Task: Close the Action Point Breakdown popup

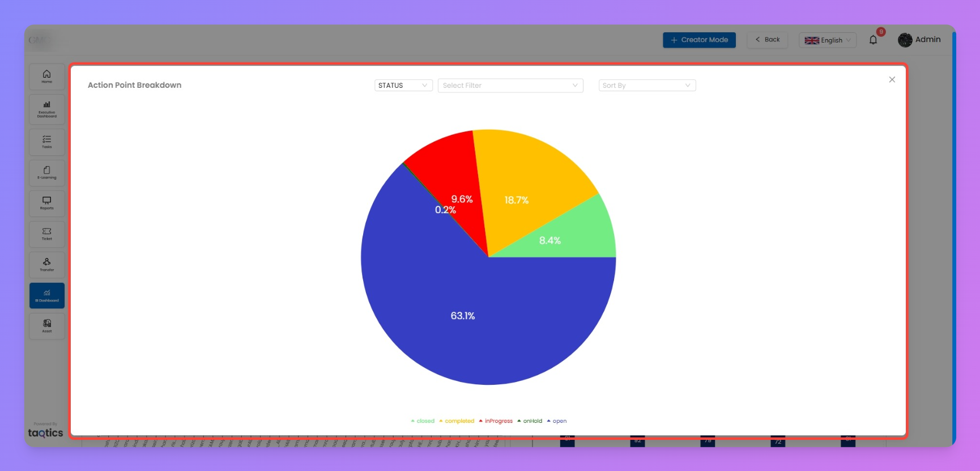Action: point(892,79)
